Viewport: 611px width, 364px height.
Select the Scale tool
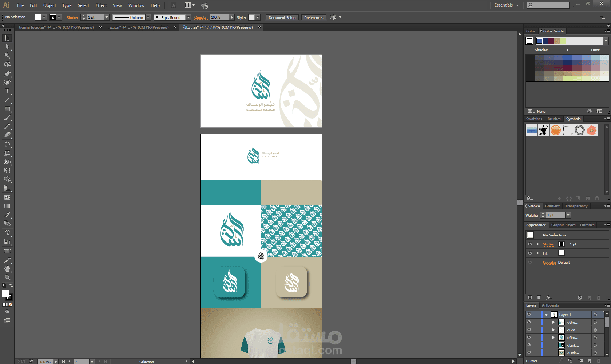point(7,153)
